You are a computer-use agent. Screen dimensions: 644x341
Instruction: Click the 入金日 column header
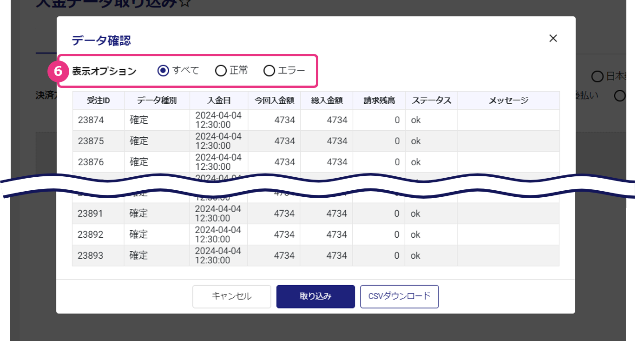218,100
